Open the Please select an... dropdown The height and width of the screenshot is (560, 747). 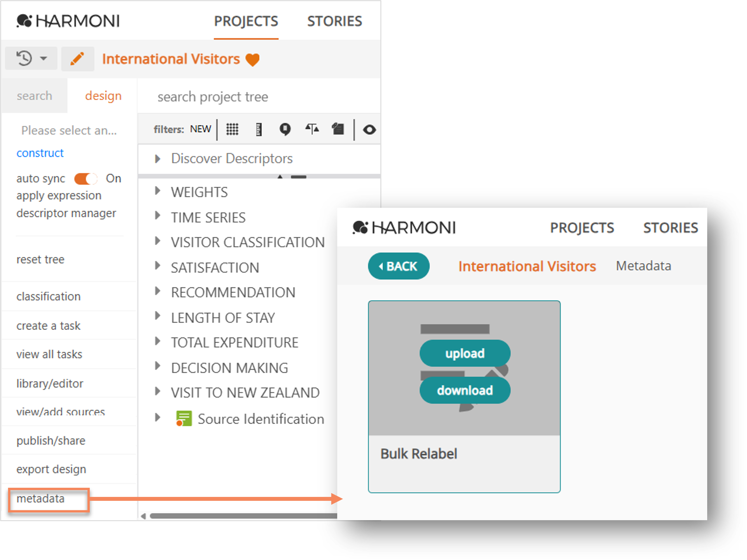pyautogui.click(x=69, y=130)
